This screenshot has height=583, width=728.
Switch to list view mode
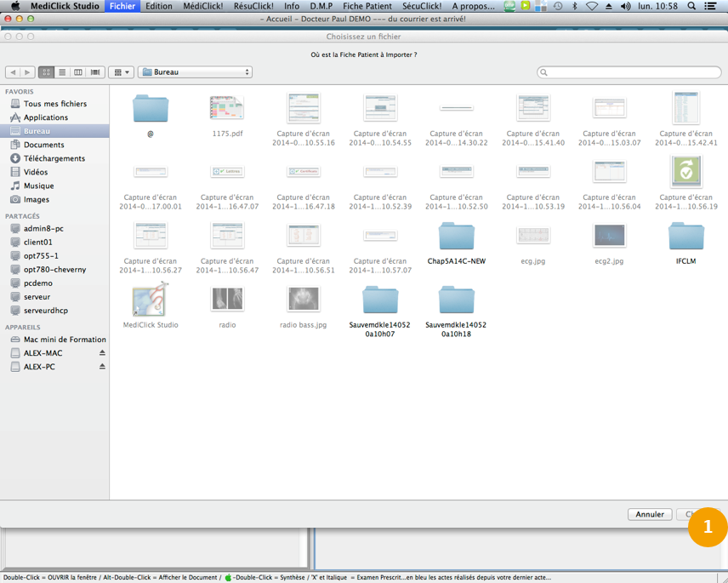(x=62, y=72)
